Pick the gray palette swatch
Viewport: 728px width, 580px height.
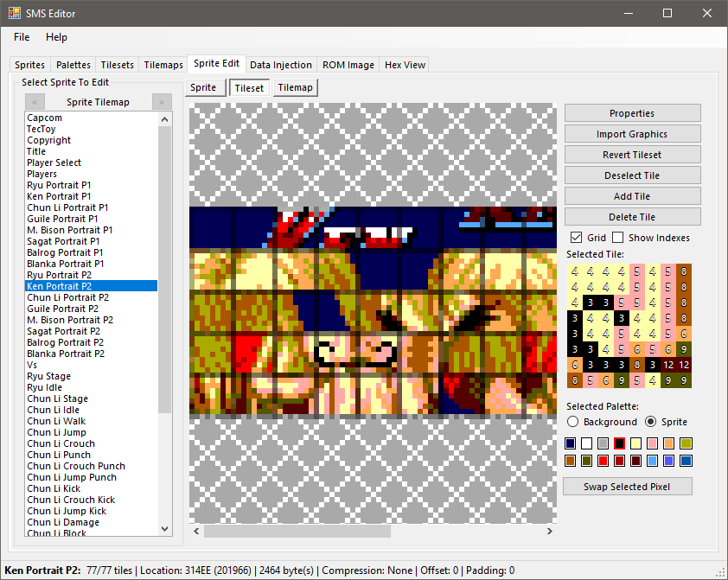603,443
